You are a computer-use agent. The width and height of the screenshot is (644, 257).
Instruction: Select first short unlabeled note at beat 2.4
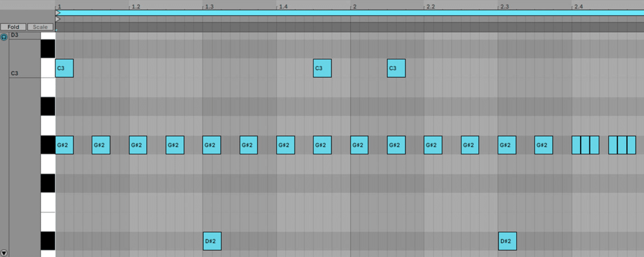(x=576, y=145)
